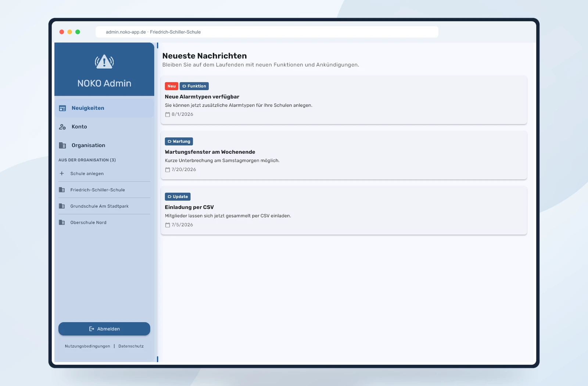Screen dimensions: 588x386
Task: Select Grundschule Am Stadtpark in the sidebar
Action: tap(104, 206)
